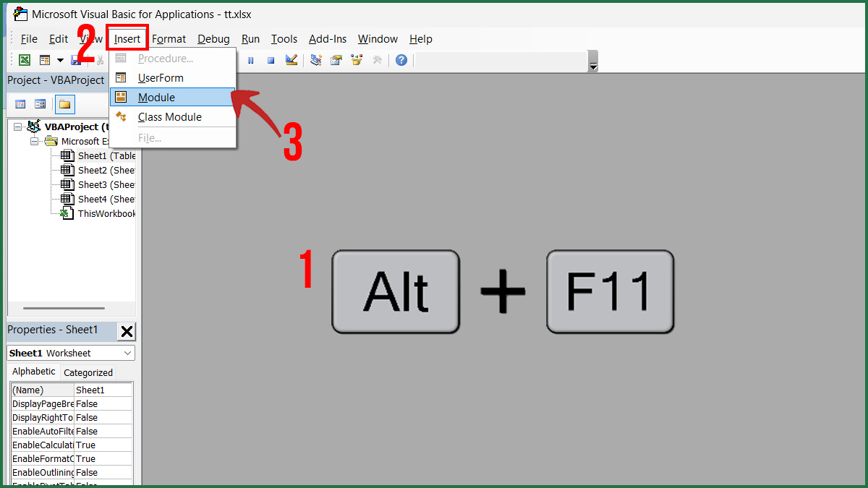Open the Debug menu
The height and width of the screenshot is (488, 868).
(x=213, y=39)
